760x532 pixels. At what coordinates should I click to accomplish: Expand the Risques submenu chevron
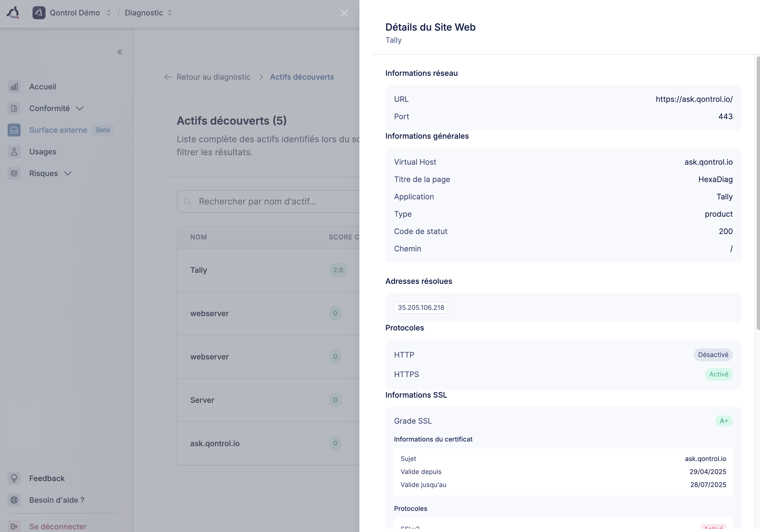click(68, 173)
